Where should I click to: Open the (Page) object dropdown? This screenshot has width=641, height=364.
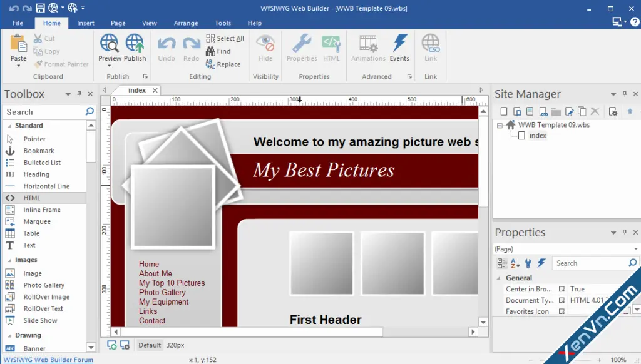[635, 249]
